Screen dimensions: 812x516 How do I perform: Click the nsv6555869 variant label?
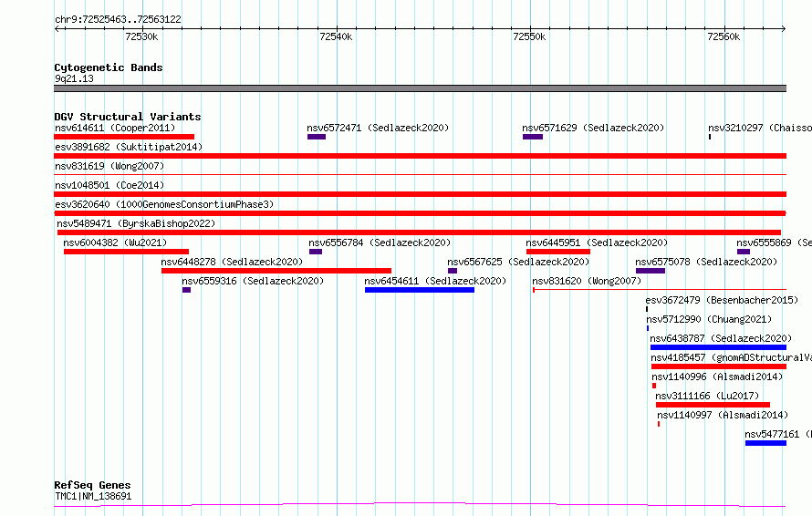[774, 243]
